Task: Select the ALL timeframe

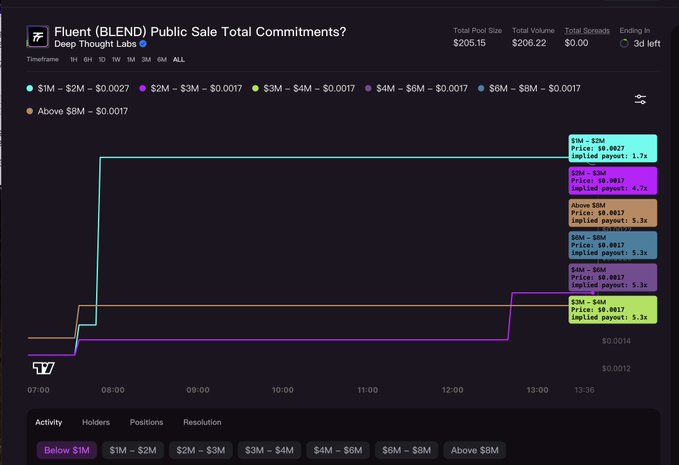Action: [178, 60]
